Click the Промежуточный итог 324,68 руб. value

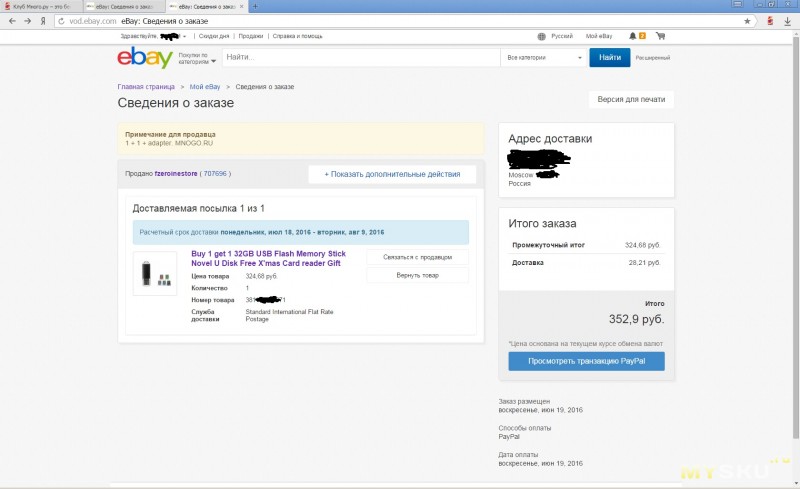click(642, 245)
